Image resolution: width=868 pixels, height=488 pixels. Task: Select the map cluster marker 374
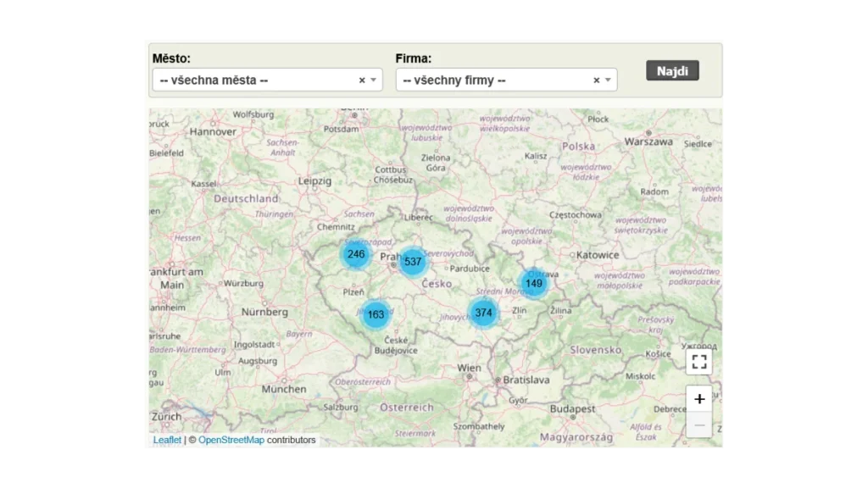pyautogui.click(x=483, y=313)
